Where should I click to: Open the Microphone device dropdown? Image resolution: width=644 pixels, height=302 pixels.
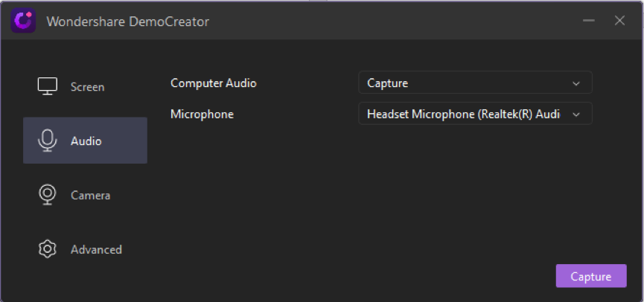click(x=475, y=114)
